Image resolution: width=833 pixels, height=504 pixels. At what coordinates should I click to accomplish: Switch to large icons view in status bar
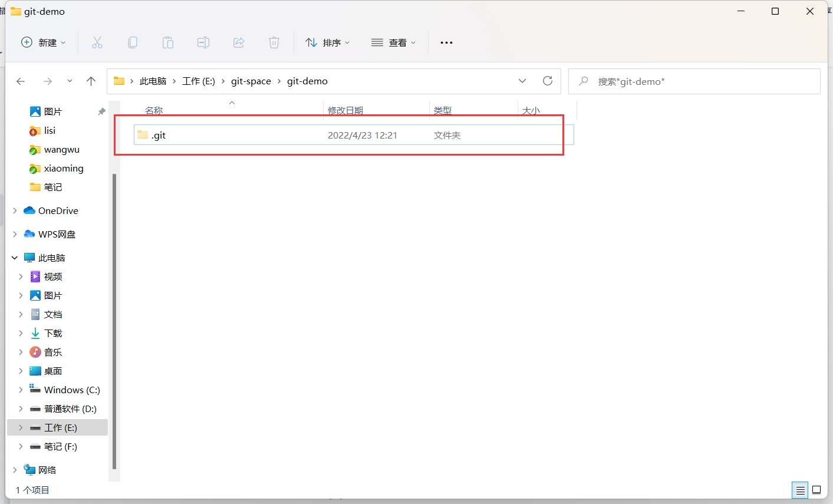coord(816,490)
